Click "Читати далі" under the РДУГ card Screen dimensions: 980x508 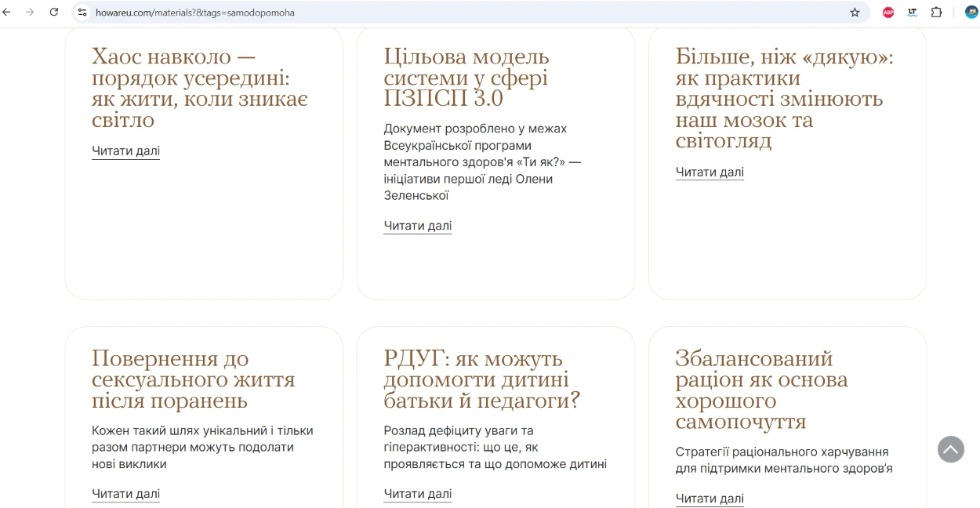[x=418, y=494]
